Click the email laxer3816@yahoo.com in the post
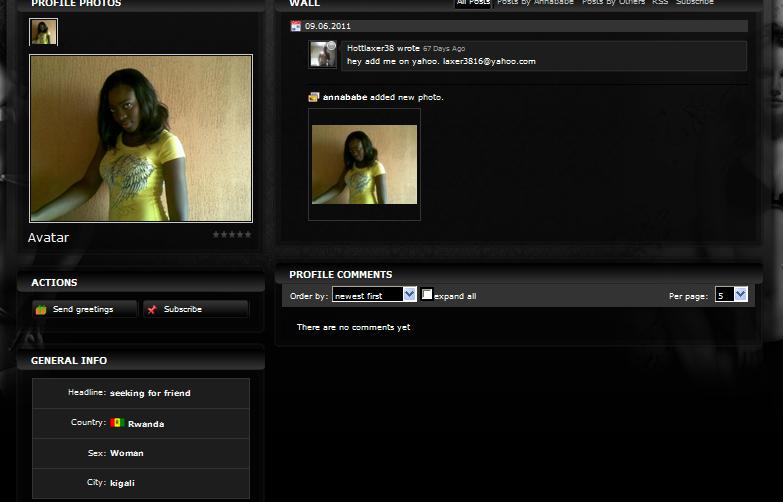 489,61
